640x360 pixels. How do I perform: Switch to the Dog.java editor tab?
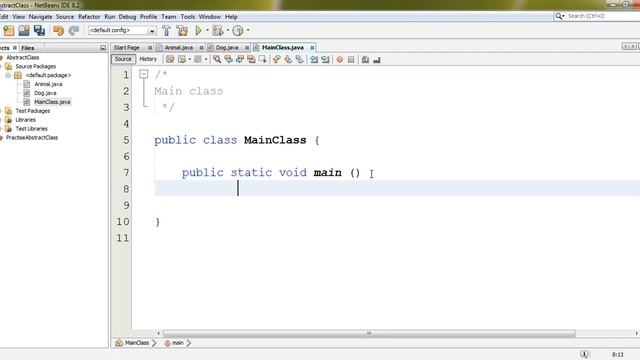(x=227, y=48)
